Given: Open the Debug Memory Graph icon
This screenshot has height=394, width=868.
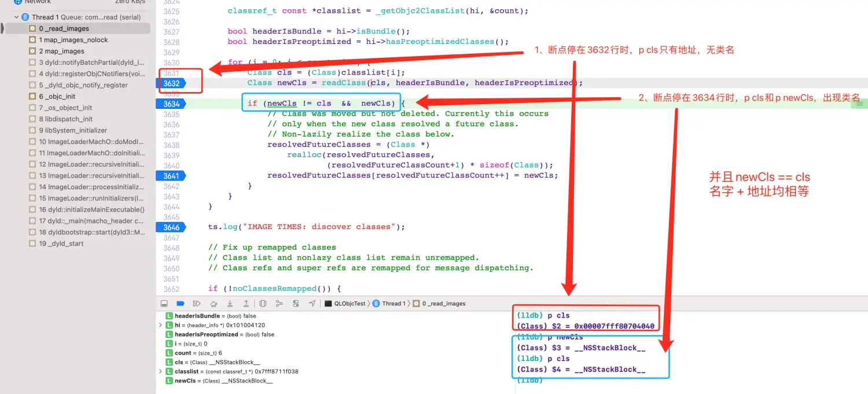Looking at the screenshot, I should pyautogui.click(x=279, y=303).
